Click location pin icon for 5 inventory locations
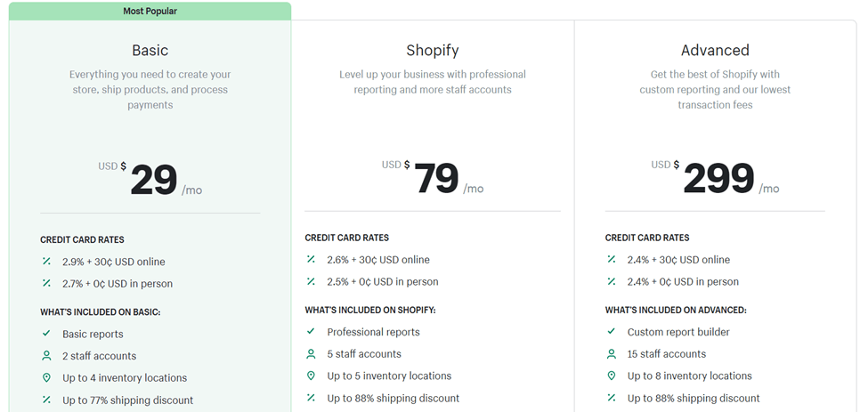The width and height of the screenshot is (868, 412). pyautogui.click(x=311, y=376)
